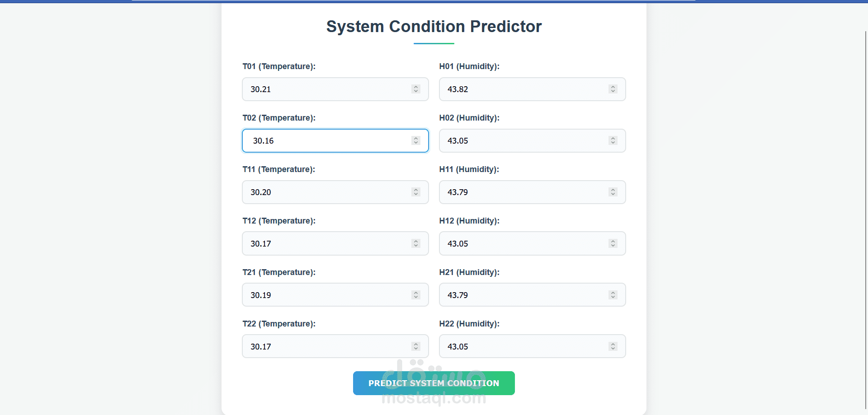Image resolution: width=868 pixels, height=415 pixels.
Task: Click the H01 Humidity spinner arrows
Action: [613, 89]
